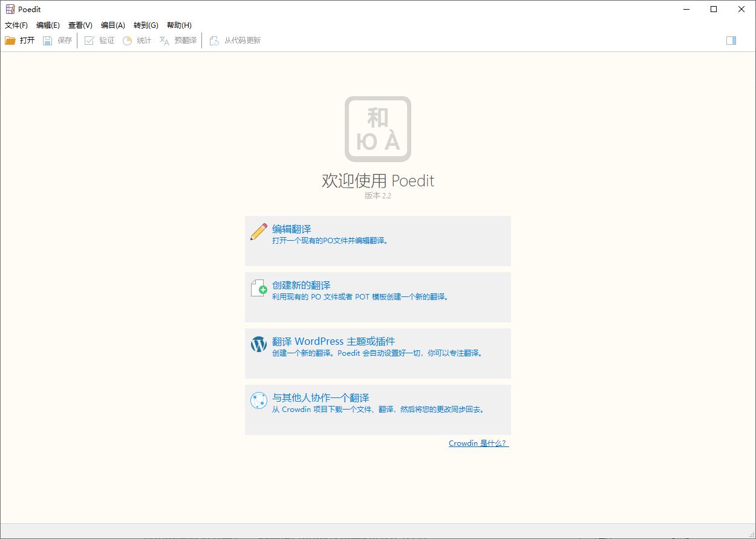Minimize the Poedit window
Viewport: 756px width, 539px height.
(686, 9)
